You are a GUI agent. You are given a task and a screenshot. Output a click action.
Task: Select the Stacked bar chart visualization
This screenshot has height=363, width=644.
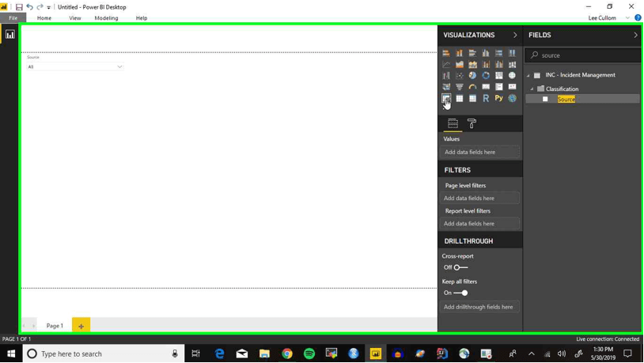(446, 53)
